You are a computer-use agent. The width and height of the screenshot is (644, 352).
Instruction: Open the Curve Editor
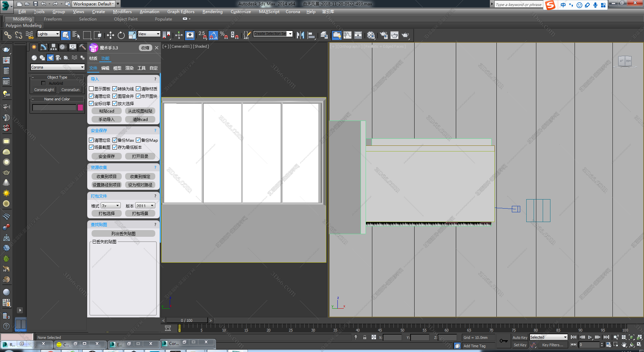[x=347, y=35]
